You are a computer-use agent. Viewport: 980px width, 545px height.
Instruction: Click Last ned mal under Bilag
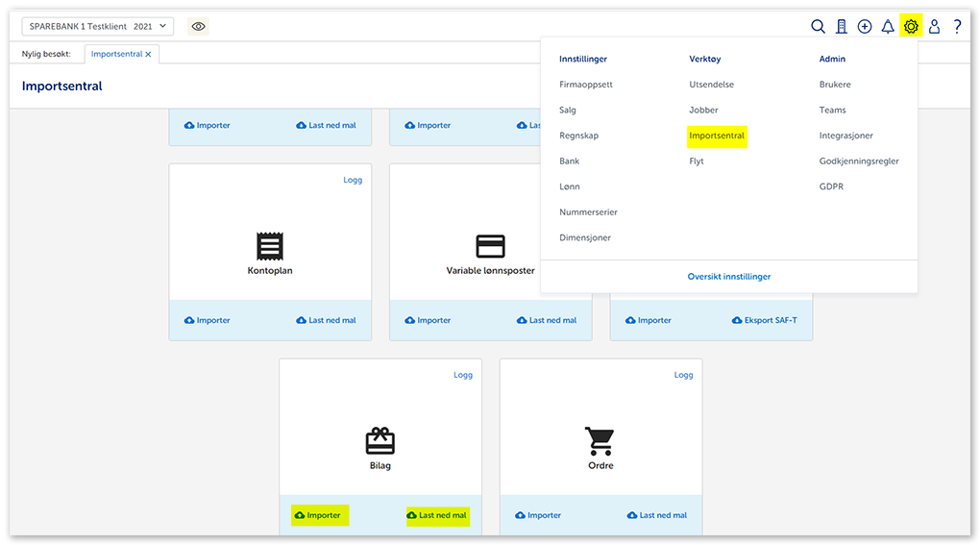(437, 515)
